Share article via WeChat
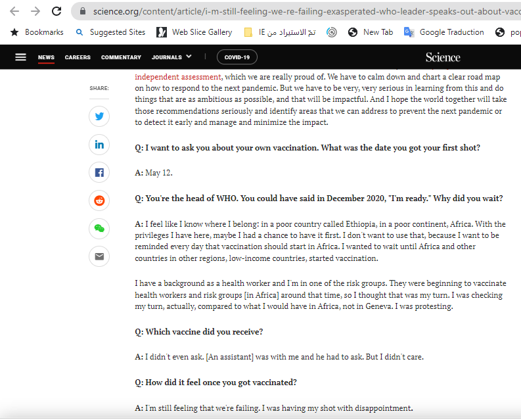This screenshot has width=521, height=420. point(99,229)
